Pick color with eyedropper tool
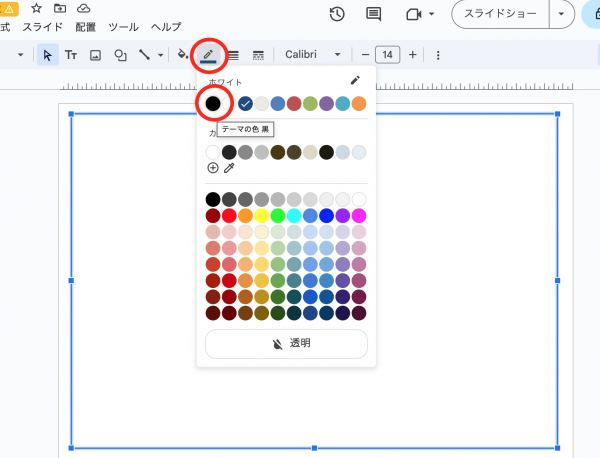This screenshot has width=600, height=458. coord(229,168)
